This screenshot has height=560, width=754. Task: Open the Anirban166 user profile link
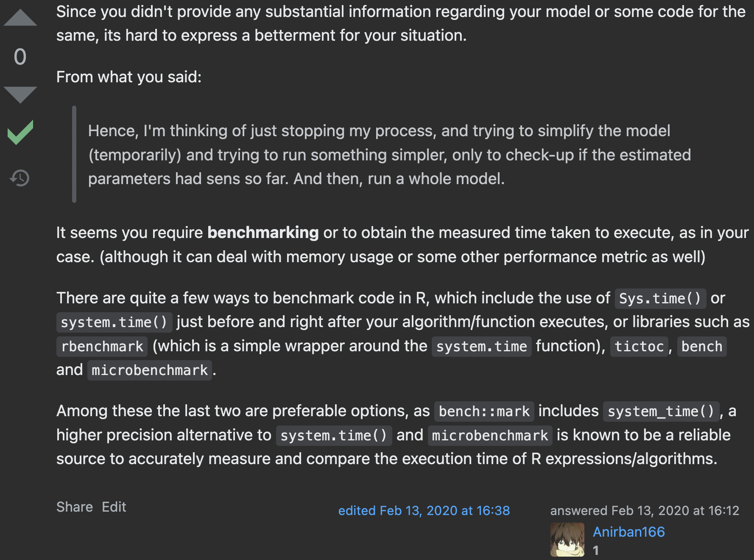pyautogui.click(x=628, y=532)
